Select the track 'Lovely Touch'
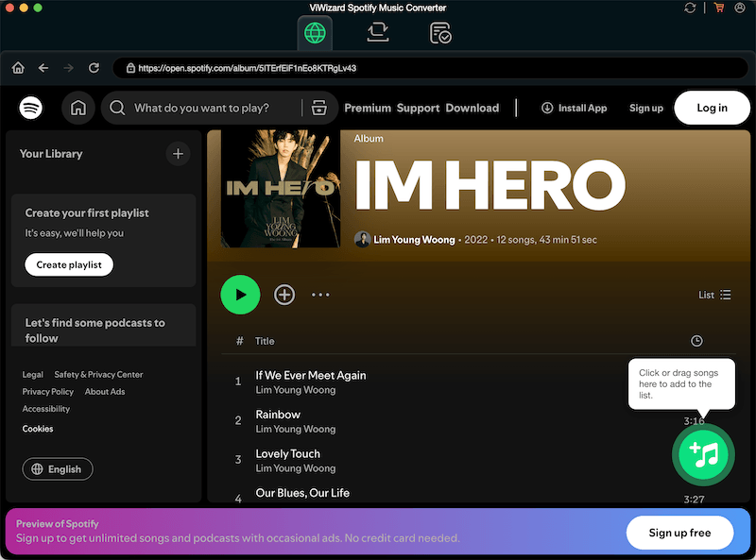The image size is (756, 560). pos(288,453)
